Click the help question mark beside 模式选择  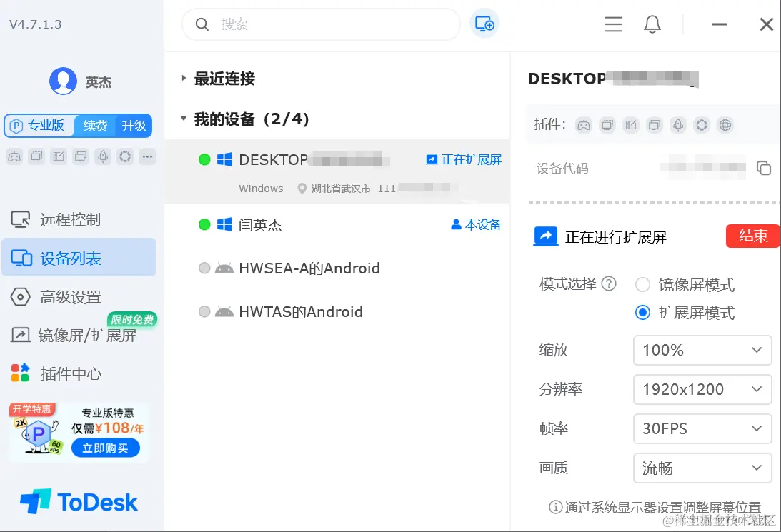[x=609, y=283]
